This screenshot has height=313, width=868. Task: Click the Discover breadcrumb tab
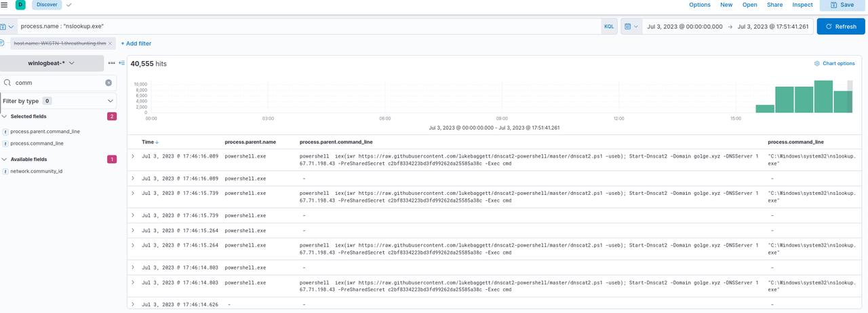point(45,5)
